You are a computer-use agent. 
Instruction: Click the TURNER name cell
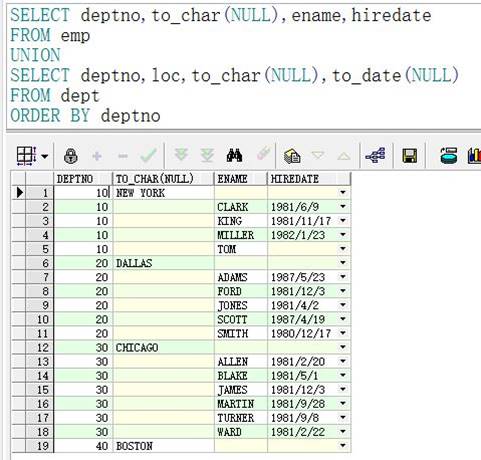click(241, 418)
